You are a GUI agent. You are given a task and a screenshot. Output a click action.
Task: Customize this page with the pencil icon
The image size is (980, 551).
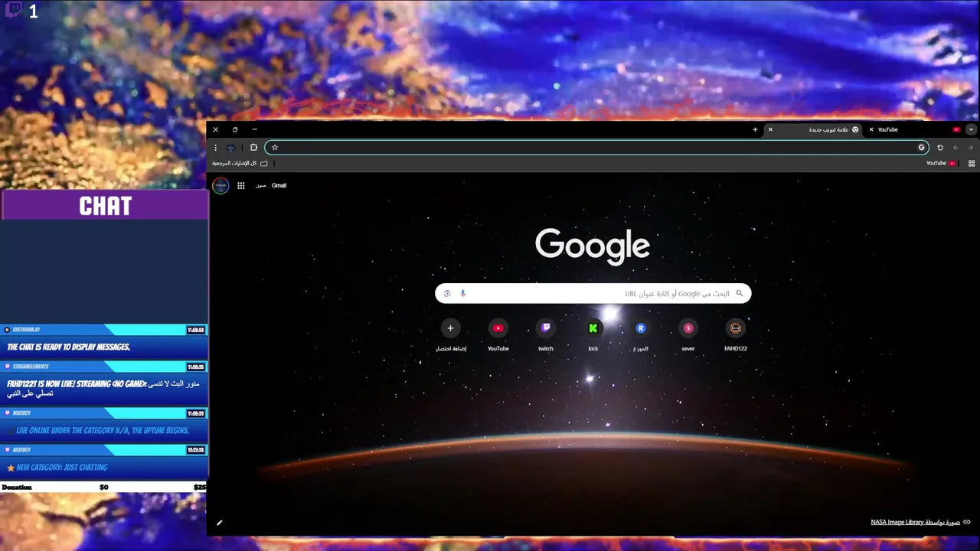point(220,523)
